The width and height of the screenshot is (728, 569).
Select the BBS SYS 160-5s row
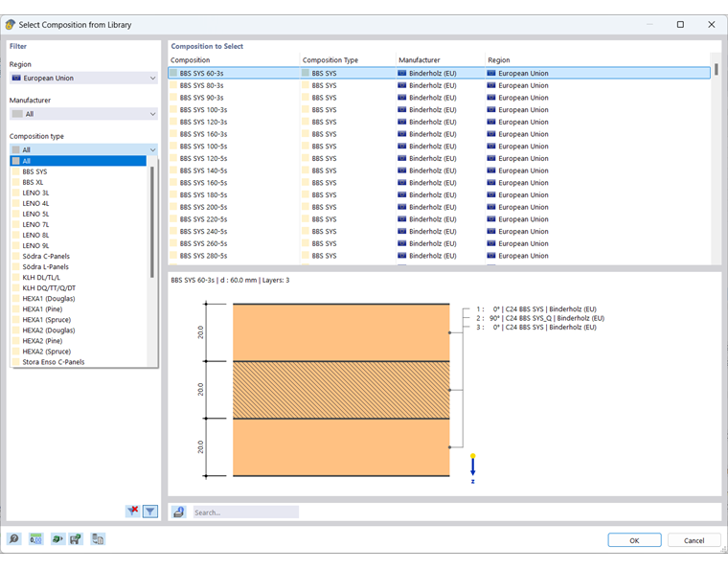click(x=439, y=183)
